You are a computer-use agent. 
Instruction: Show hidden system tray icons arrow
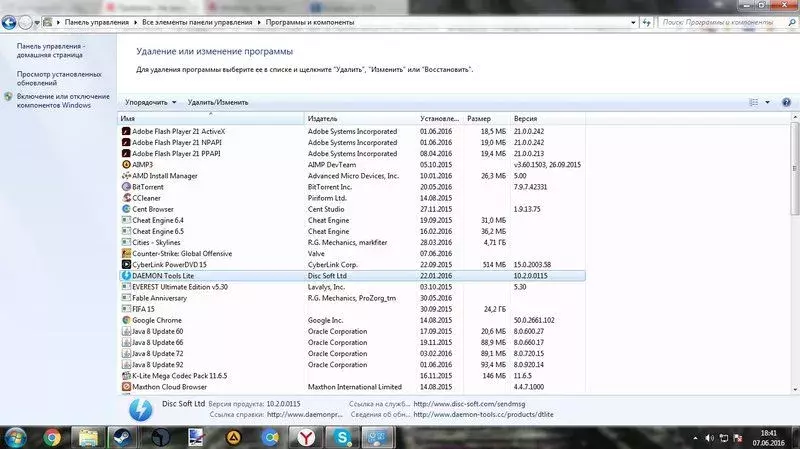click(x=695, y=438)
